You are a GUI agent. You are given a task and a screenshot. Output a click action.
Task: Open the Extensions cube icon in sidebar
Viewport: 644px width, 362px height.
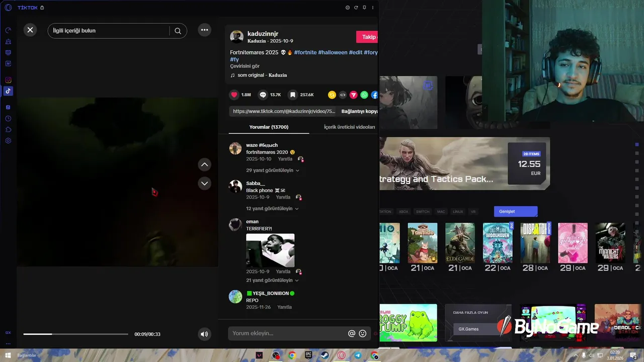pyautogui.click(x=8, y=129)
